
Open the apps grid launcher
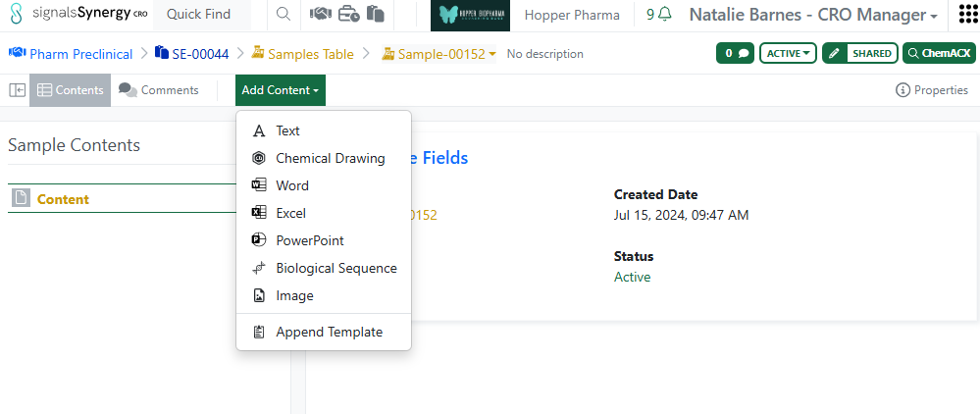[968, 15]
